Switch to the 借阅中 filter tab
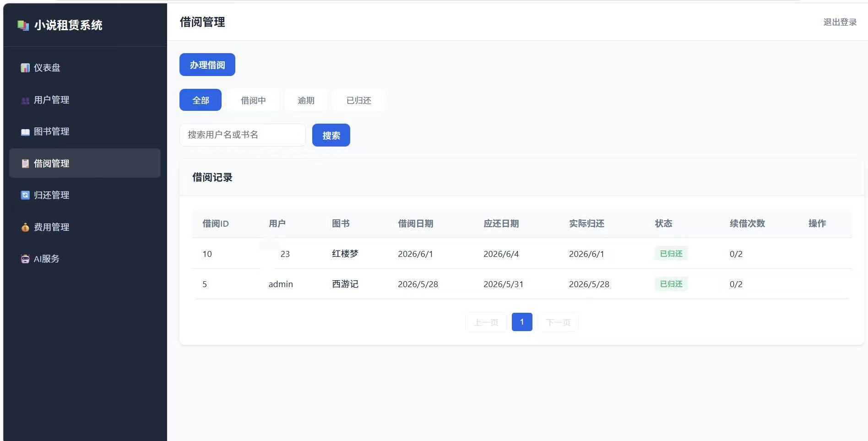This screenshot has width=868, height=441. tap(253, 100)
